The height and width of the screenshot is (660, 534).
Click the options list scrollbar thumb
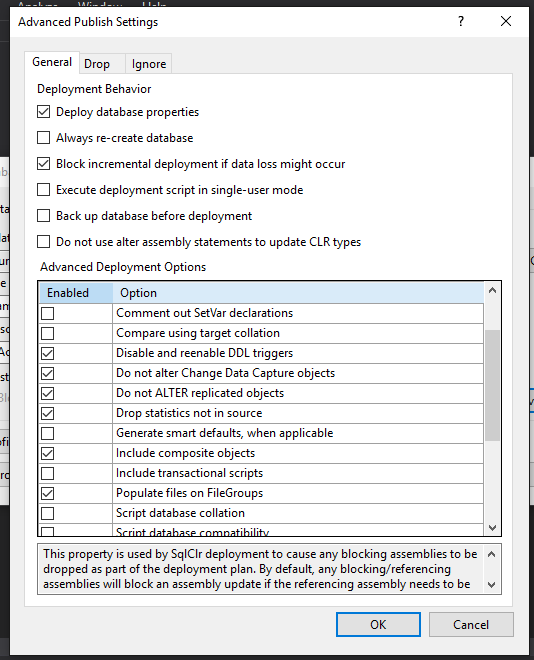click(492, 385)
